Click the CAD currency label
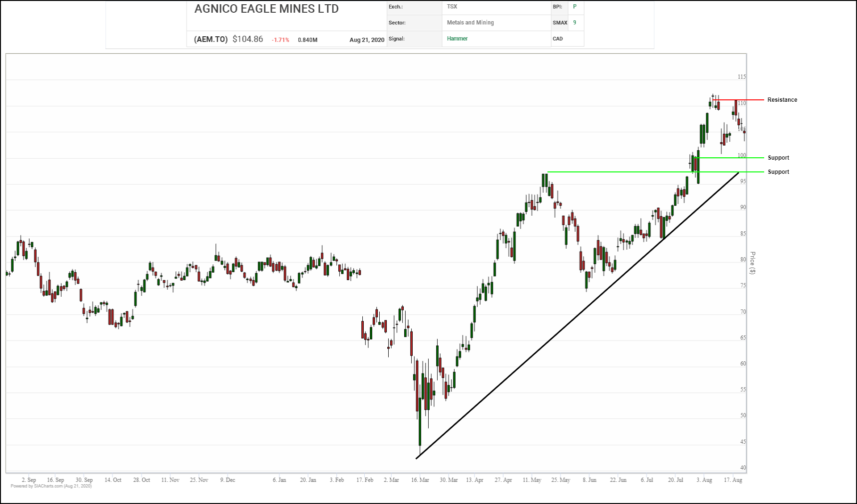 tap(558, 39)
